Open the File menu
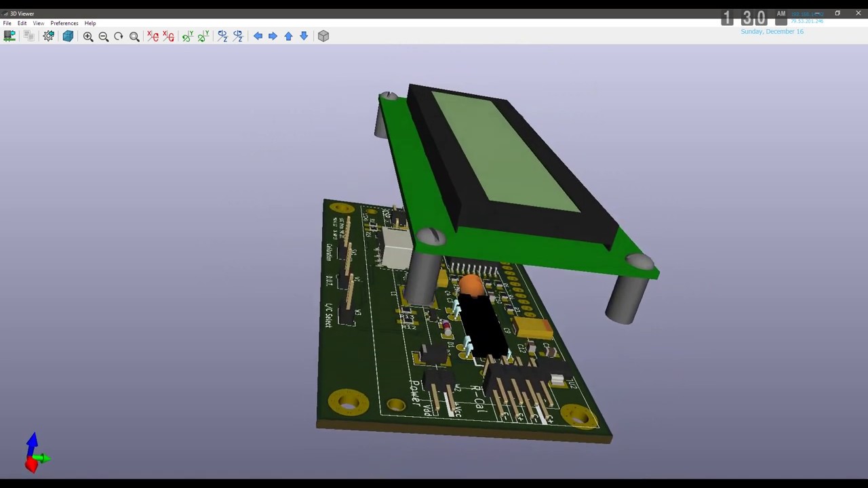 pyautogui.click(x=7, y=23)
